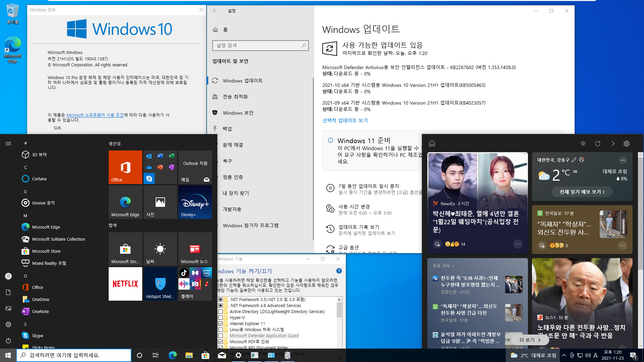644x362 pixels.
Task: Open the Netflix tile
Action: (x=125, y=284)
